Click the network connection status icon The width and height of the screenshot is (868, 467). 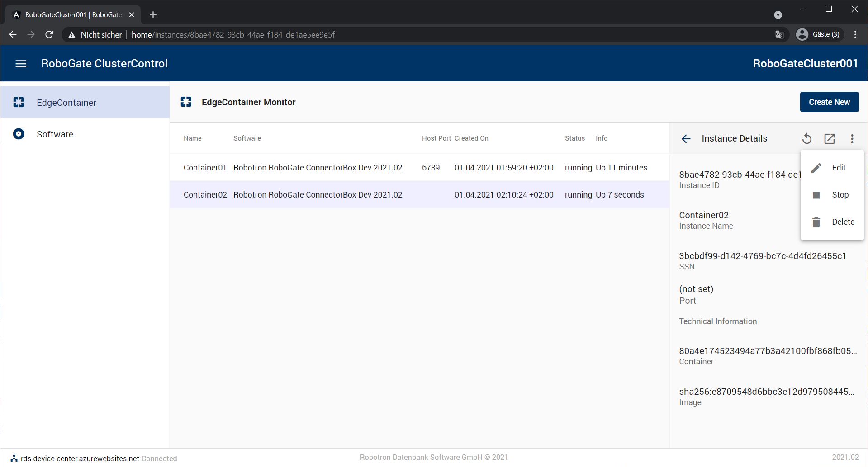(x=14, y=458)
